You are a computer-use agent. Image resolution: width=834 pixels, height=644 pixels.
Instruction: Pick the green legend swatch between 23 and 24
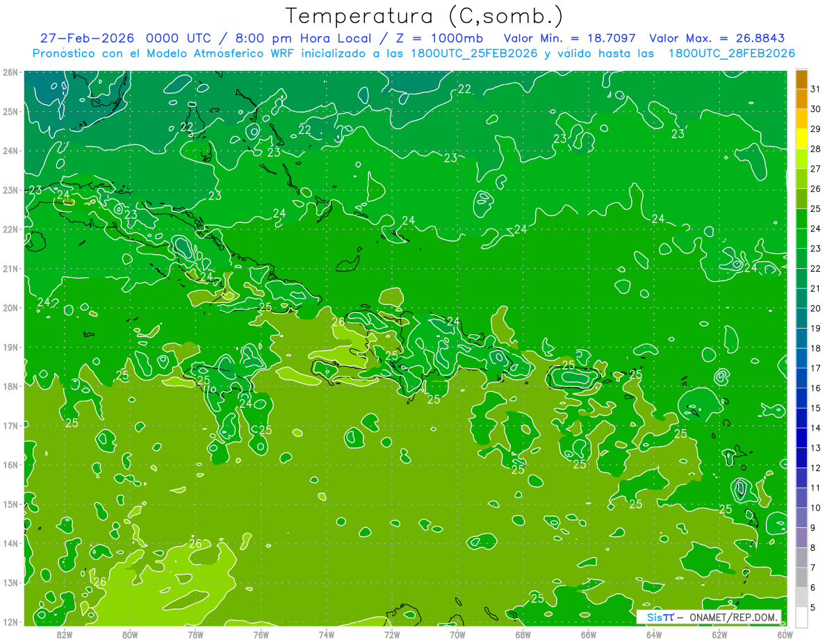coord(801,238)
